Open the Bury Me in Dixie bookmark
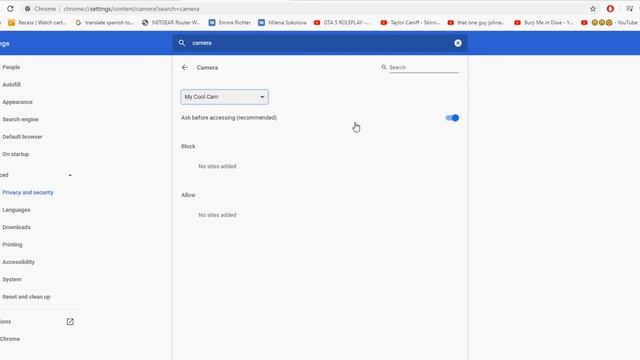Image resolution: width=640 pixels, height=360 pixels. tap(544, 22)
